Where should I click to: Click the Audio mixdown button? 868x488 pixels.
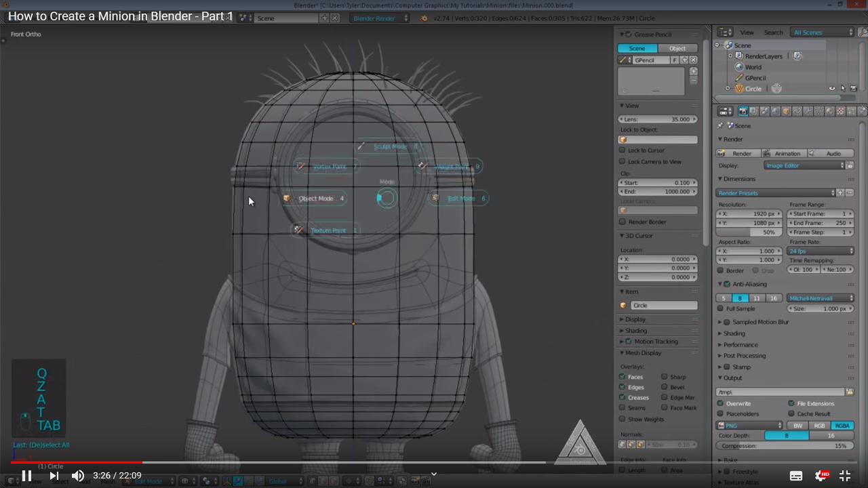coord(830,153)
